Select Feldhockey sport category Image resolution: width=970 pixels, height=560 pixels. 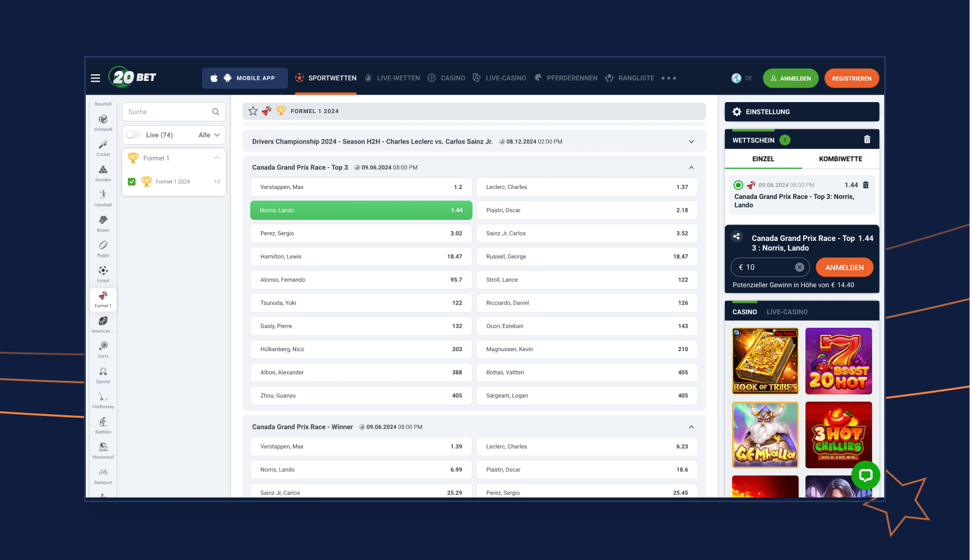coord(103,400)
